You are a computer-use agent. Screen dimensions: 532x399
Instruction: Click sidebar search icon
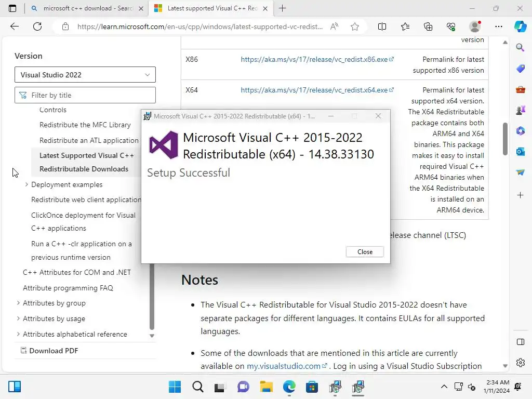(520, 47)
